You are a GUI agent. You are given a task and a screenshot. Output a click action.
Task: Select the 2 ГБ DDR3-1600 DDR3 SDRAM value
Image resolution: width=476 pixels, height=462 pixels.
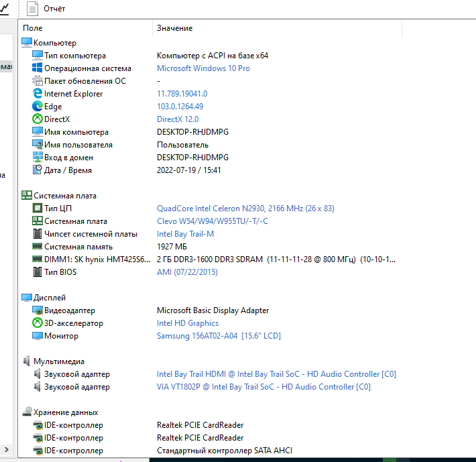[x=276, y=259]
